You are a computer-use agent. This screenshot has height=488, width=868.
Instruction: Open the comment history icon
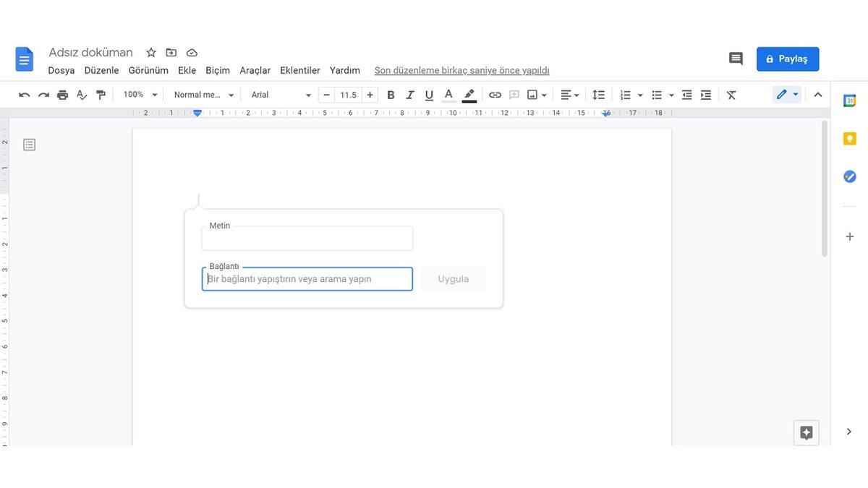click(x=736, y=59)
